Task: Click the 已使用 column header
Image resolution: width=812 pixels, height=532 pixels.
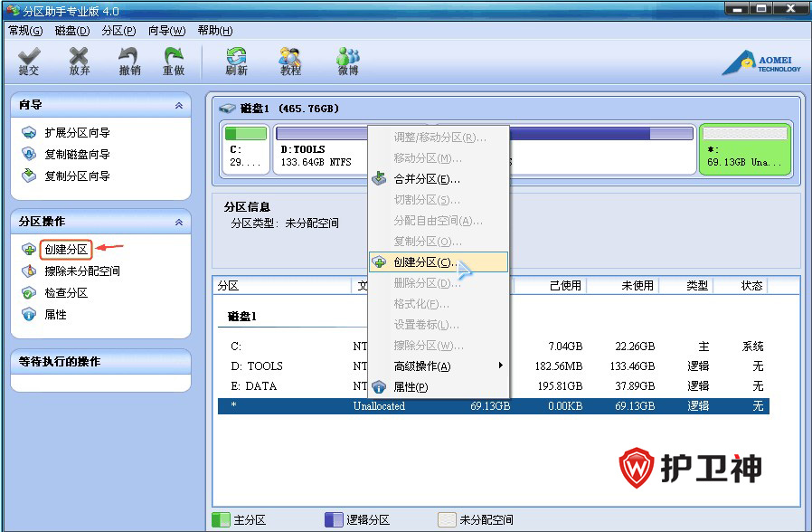Action: [x=550, y=286]
